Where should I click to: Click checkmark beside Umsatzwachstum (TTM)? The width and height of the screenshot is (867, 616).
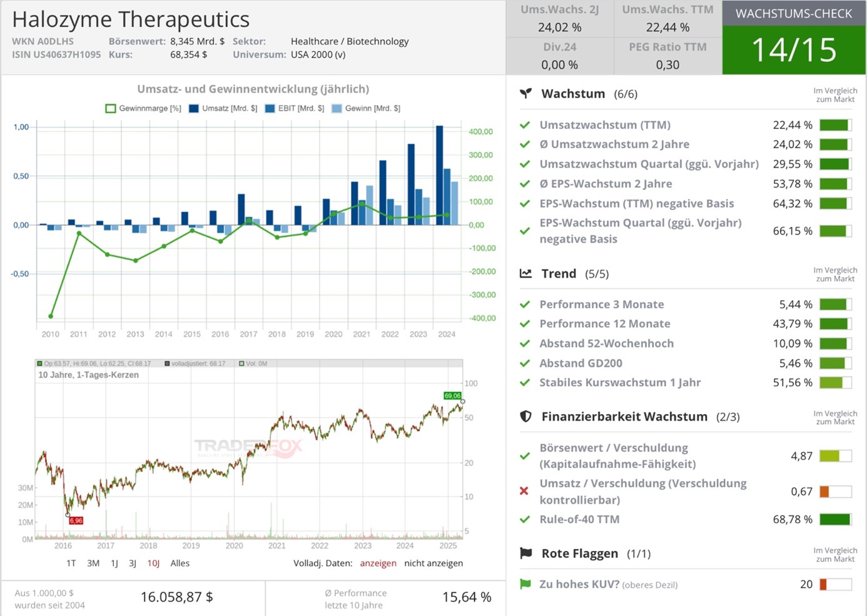(525, 125)
